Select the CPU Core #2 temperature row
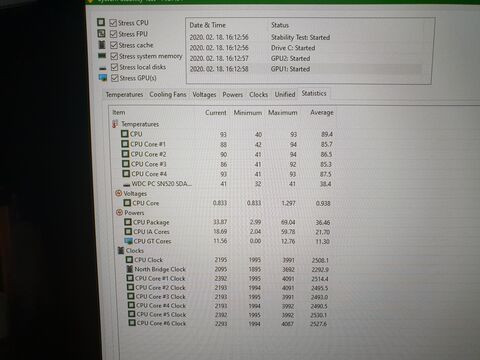The width and height of the screenshot is (480, 360). pyautogui.click(x=227, y=154)
